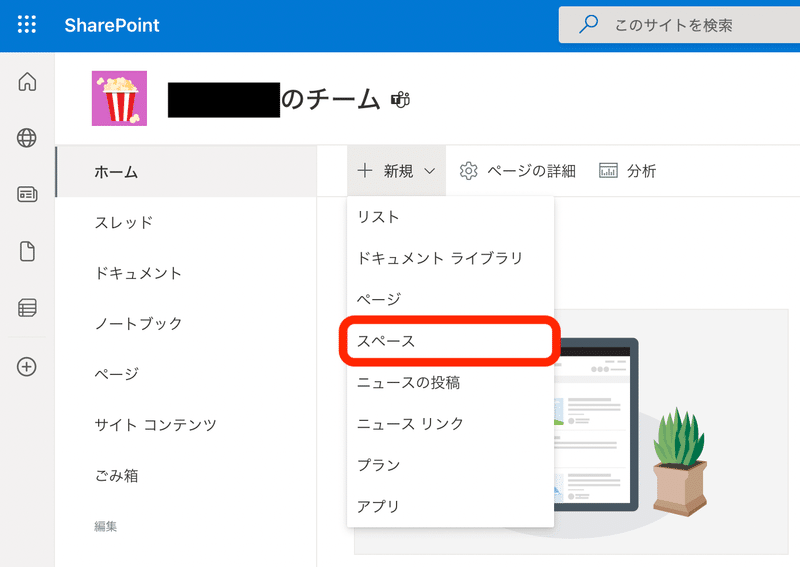Click the plus icon on 新規
800x567 pixels.
pyautogui.click(x=365, y=170)
